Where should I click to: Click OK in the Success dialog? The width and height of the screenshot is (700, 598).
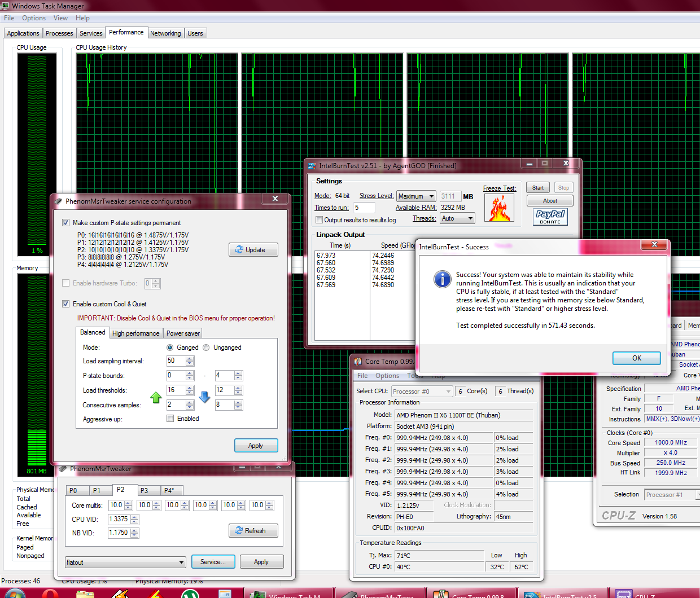[637, 358]
